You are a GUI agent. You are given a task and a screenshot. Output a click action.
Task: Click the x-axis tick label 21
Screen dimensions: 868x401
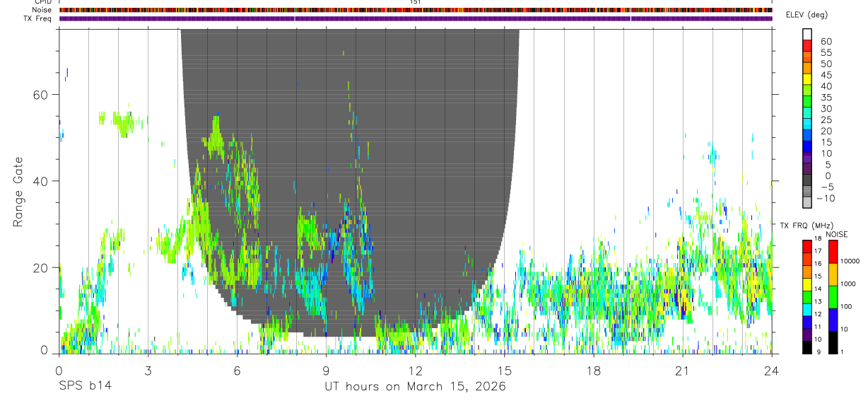tap(683, 370)
